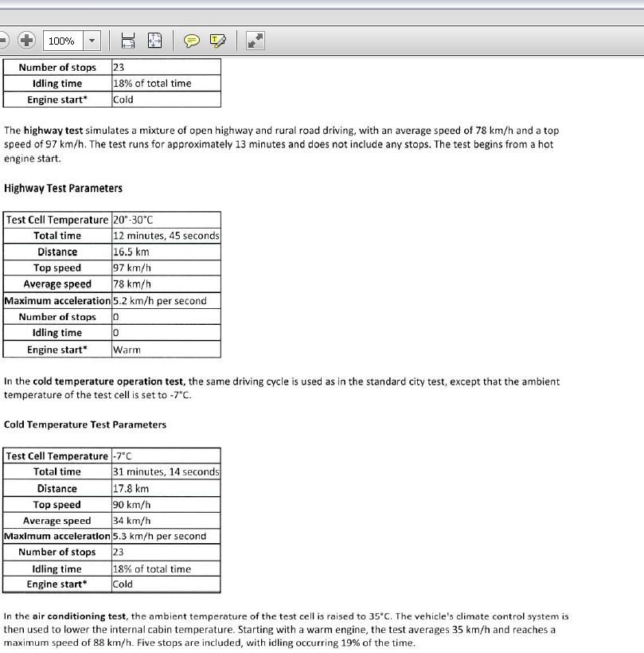Click the Cold Temperature Test Parameters heading
The height and width of the screenshot is (653, 644).
(85, 424)
